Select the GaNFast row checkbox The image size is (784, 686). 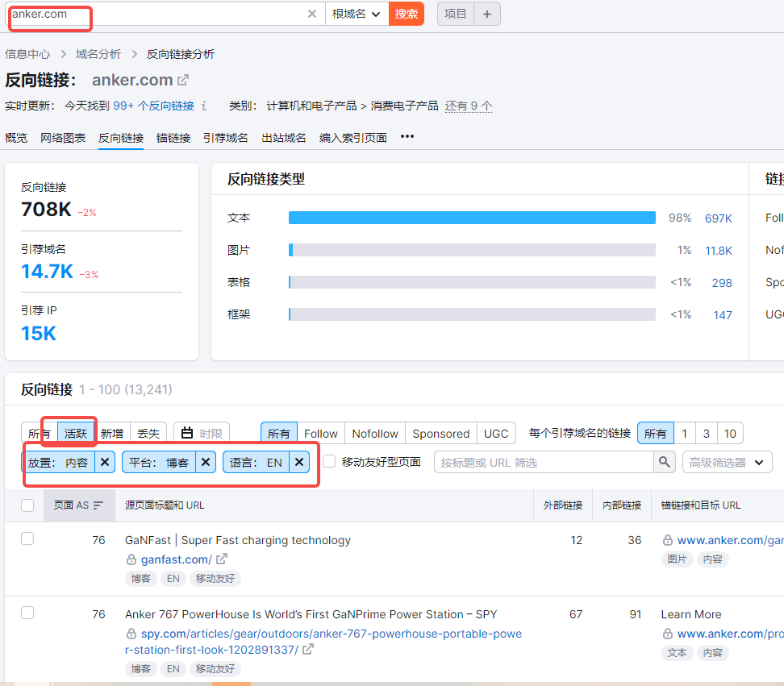coord(27,538)
